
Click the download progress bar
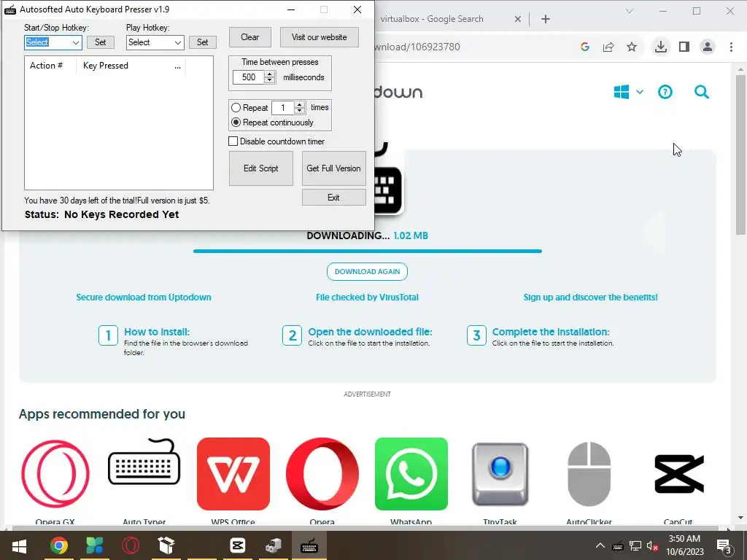click(x=368, y=251)
